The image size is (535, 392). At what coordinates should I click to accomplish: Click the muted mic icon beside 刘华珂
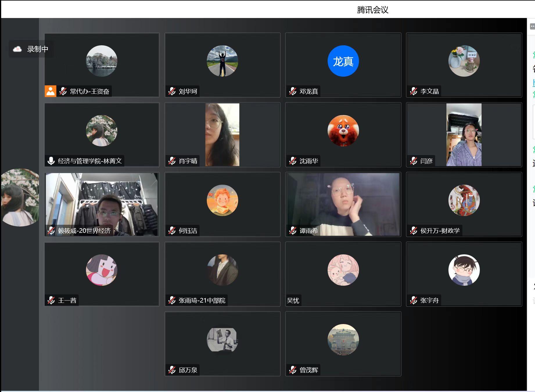172,91
